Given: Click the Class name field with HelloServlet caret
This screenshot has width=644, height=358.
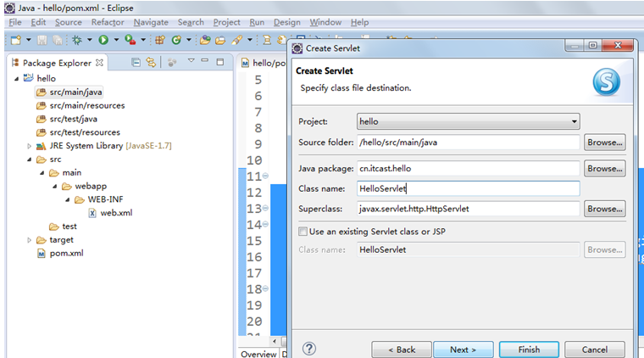Looking at the screenshot, I should [x=469, y=188].
